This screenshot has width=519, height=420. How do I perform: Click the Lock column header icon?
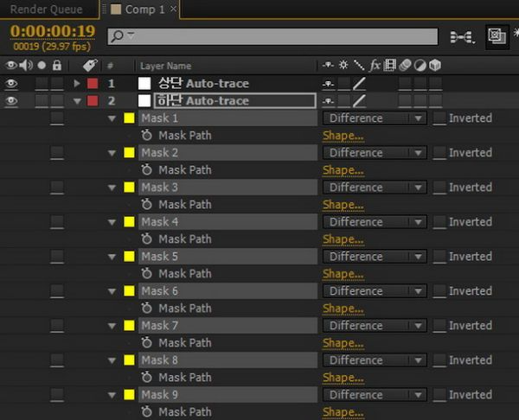pyautogui.click(x=57, y=65)
